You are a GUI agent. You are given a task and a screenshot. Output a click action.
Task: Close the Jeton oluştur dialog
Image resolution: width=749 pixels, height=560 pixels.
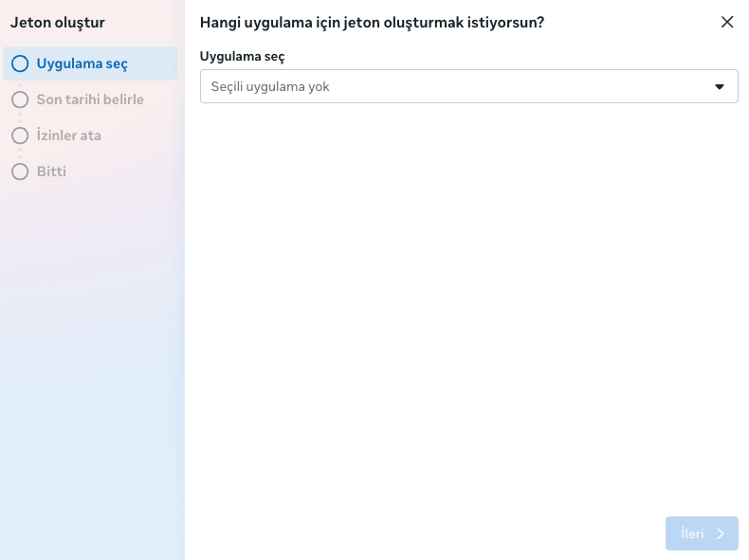click(727, 22)
